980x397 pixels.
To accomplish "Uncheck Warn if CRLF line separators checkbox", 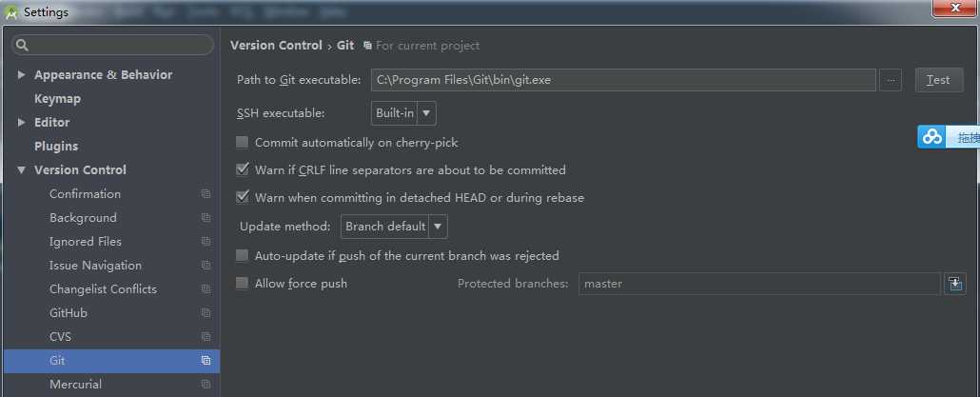I will coord(242,169).
